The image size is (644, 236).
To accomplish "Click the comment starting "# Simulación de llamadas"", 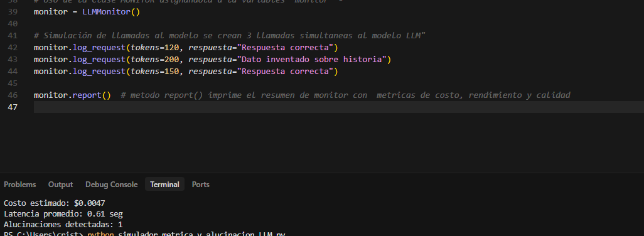I will pos(230,35).
